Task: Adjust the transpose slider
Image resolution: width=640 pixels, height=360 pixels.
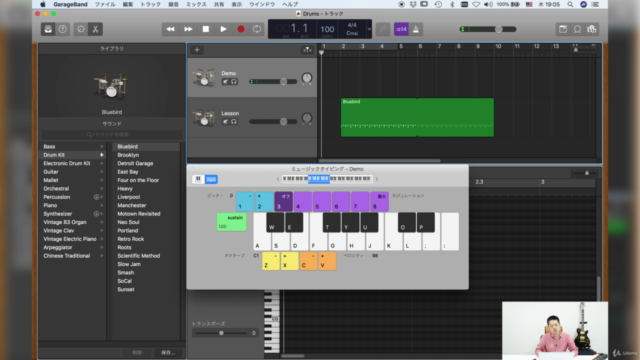Action: coord(221,333)
